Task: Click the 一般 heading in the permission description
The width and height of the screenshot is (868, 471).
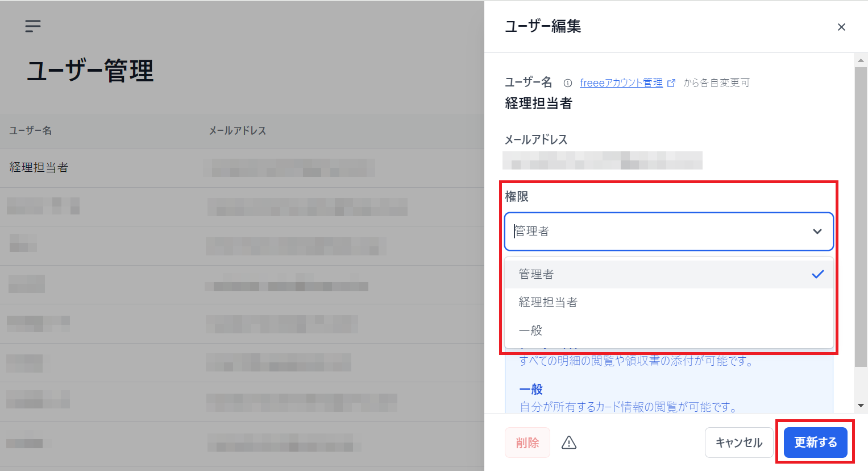Action: coord(531,390)
